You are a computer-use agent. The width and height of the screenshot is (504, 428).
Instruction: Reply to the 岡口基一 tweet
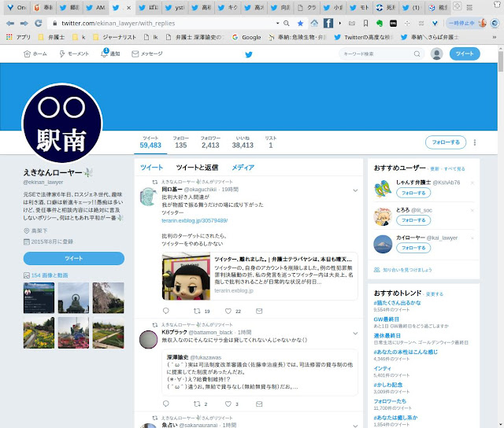click(166, 311)
